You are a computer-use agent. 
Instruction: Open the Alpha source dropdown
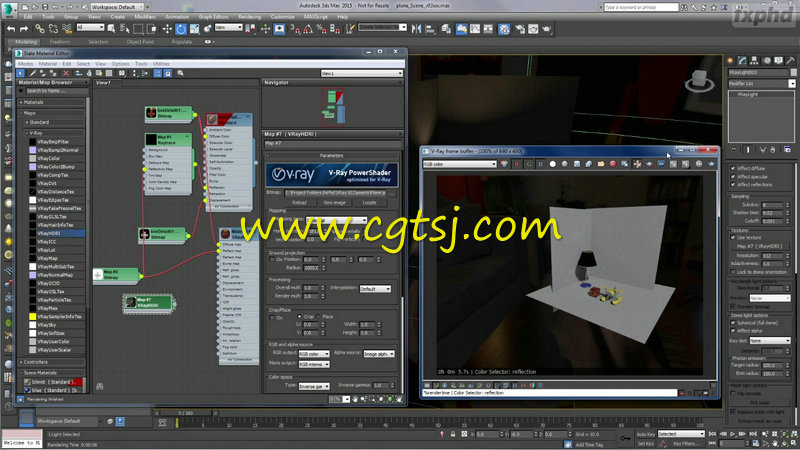coord(379,354)
